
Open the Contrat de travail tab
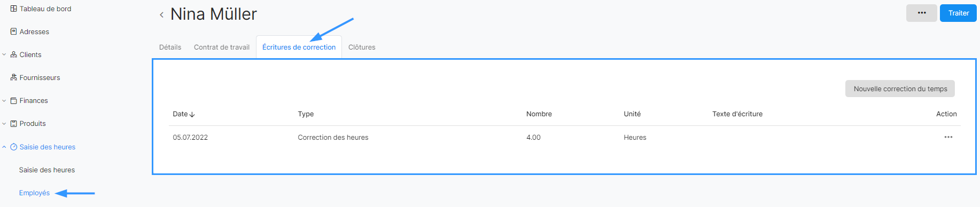pos(222,47)
